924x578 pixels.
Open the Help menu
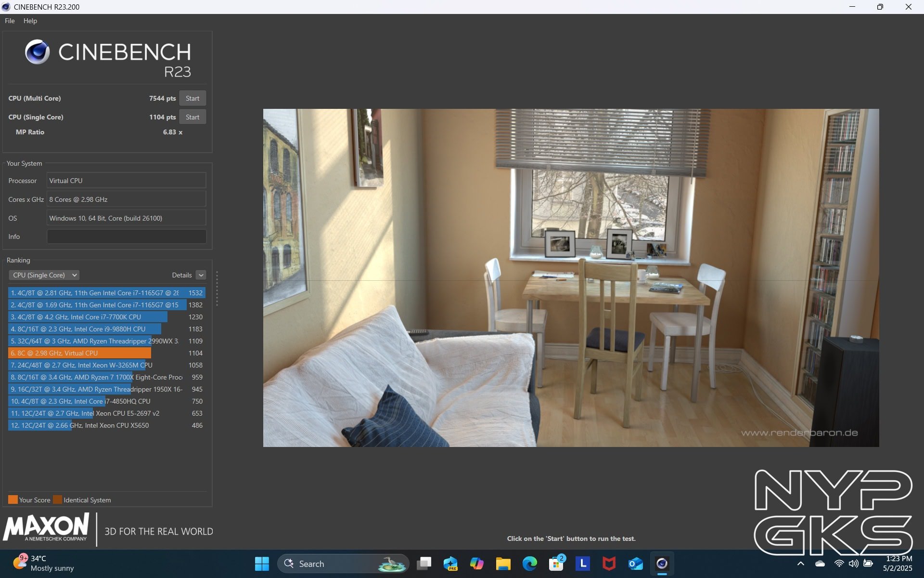[x=30, y=21]
